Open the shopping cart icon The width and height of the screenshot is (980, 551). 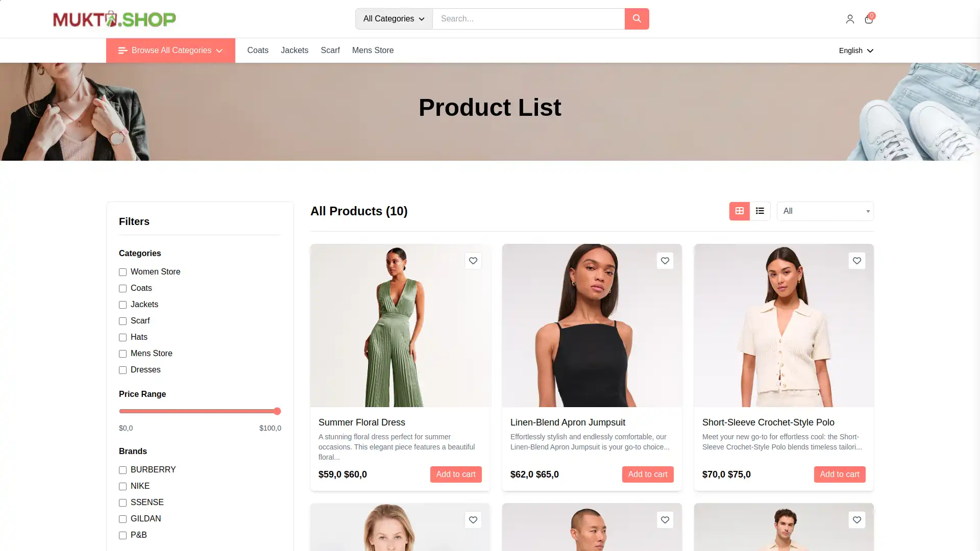(869, 19)
